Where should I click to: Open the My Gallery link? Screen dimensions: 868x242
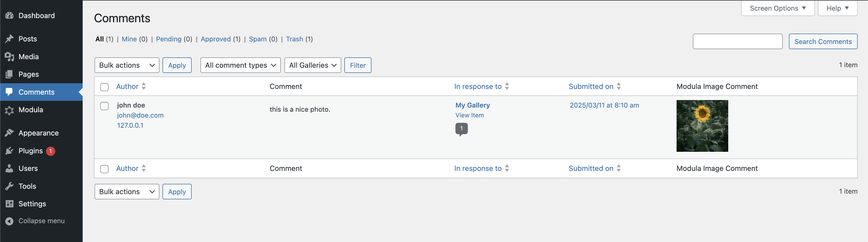[472, 105]
